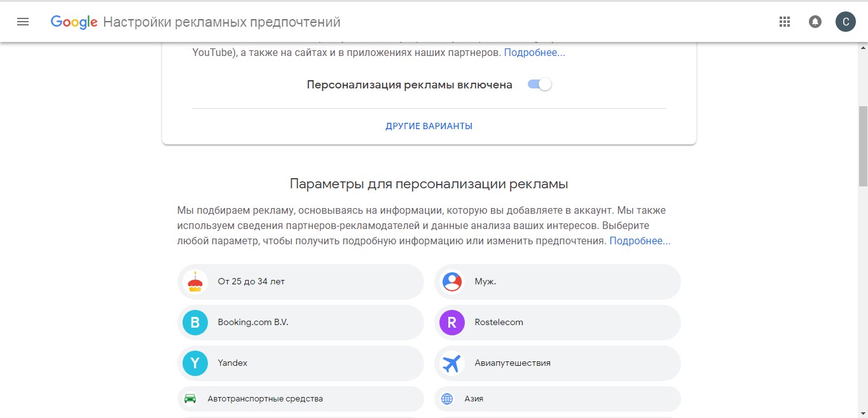Click the Yandex Y avatar icon
The image size is (868, 418).
click(195, 363)
